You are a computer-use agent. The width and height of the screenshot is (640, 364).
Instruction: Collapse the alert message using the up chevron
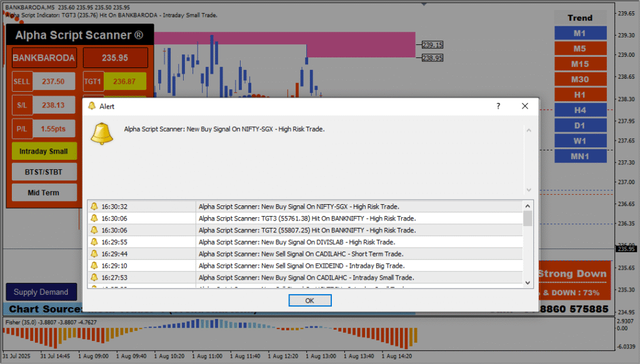pos(528,130)
